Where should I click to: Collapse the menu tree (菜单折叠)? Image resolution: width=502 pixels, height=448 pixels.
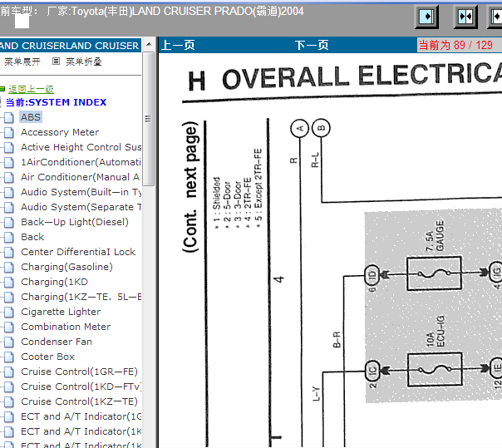84,62
